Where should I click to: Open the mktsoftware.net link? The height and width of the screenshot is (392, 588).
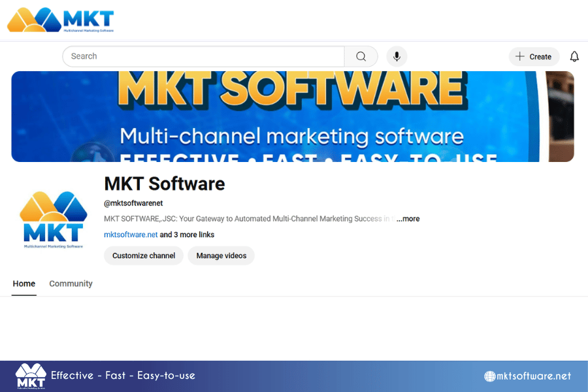131,235
